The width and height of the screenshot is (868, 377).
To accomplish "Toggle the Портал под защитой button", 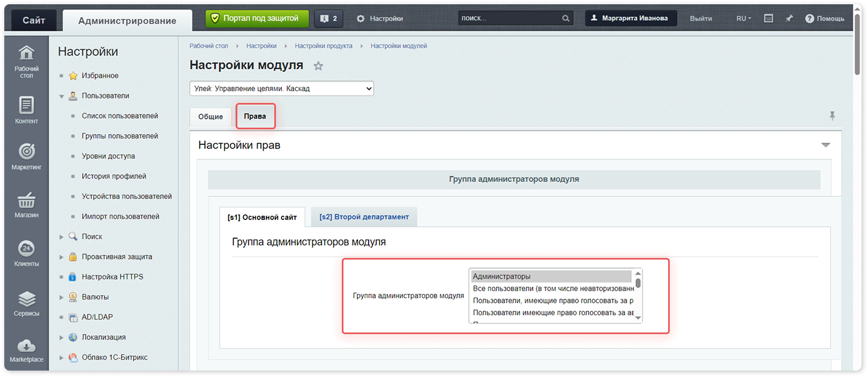I will pyautogui.click(x=257, y=18).
